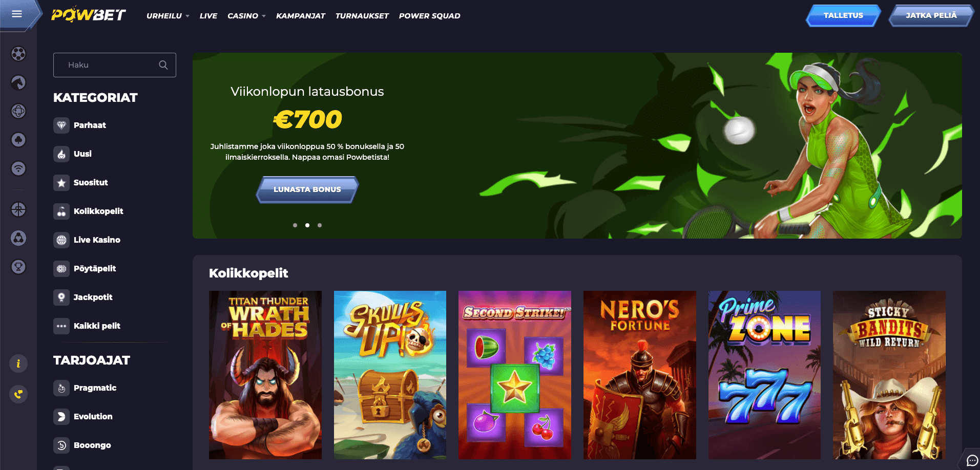Open the Nero's Fortune game thumbnail
Viewport: 980px width, 470px height.
[x=639, y=375]
